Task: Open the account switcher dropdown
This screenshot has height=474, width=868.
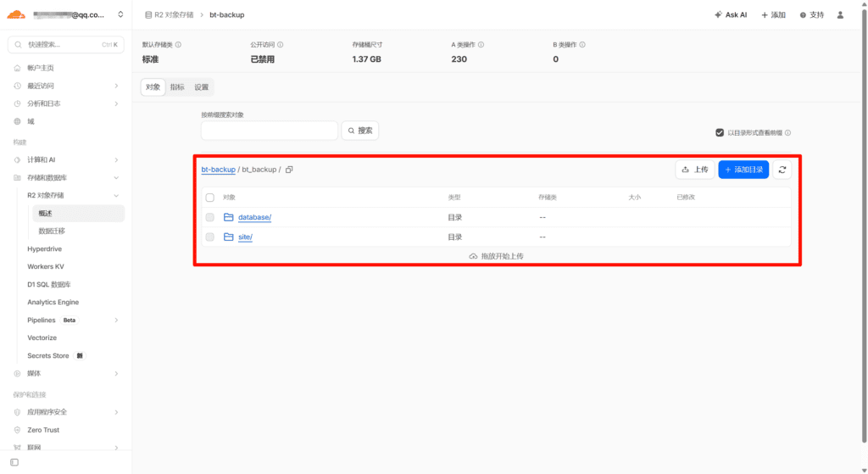Action: click(120, 14)
